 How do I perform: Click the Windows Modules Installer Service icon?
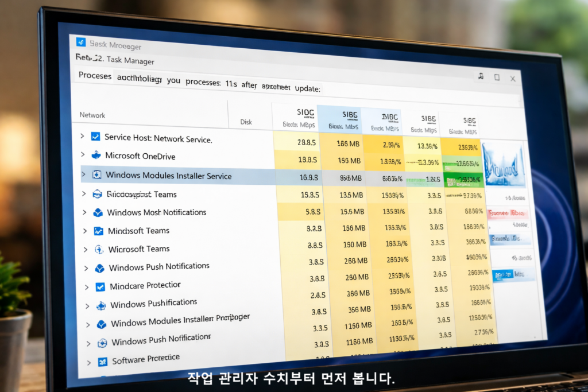point(96,174)
